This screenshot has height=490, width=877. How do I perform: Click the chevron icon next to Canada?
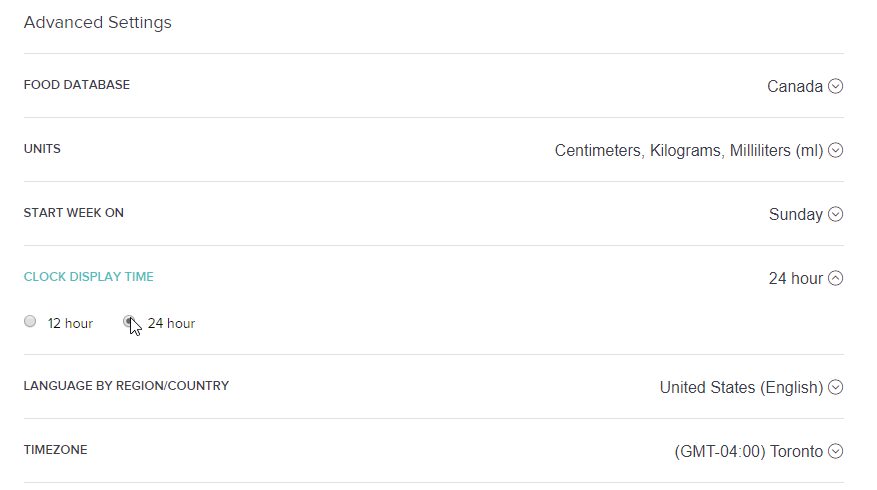(x=836, y=86)
